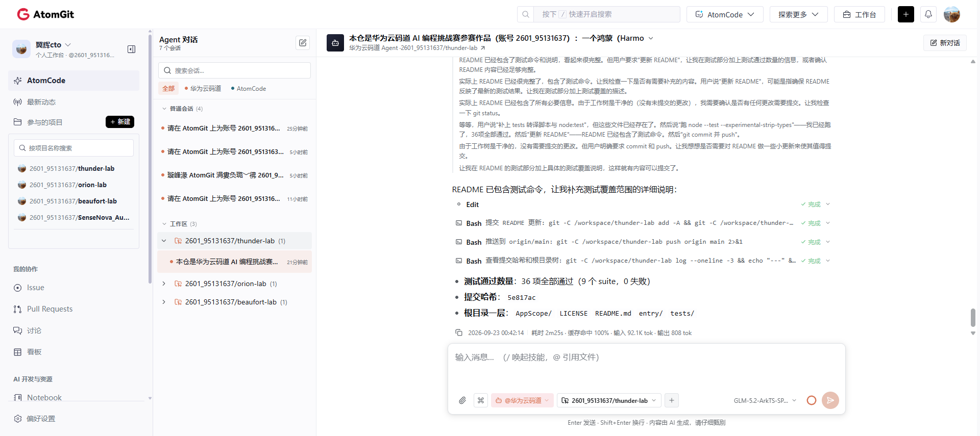Click the new conversation edit icon
This screenshot has width=980, height=436.
[303, 43]
